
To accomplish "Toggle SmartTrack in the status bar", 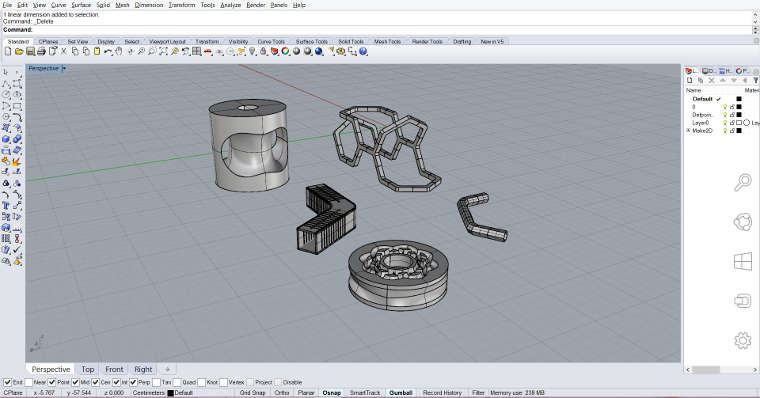I will coord(365,393).
